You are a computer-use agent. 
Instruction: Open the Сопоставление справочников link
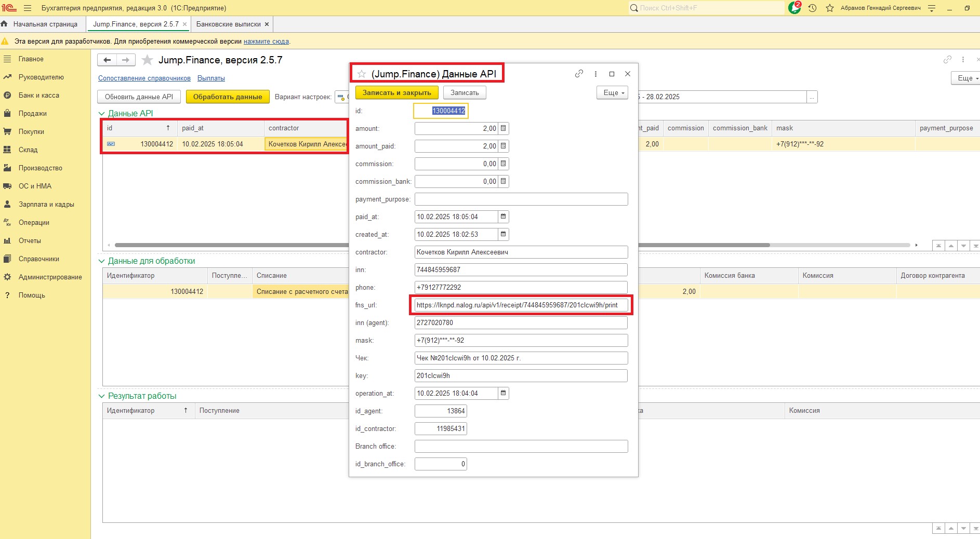(144, 78)
